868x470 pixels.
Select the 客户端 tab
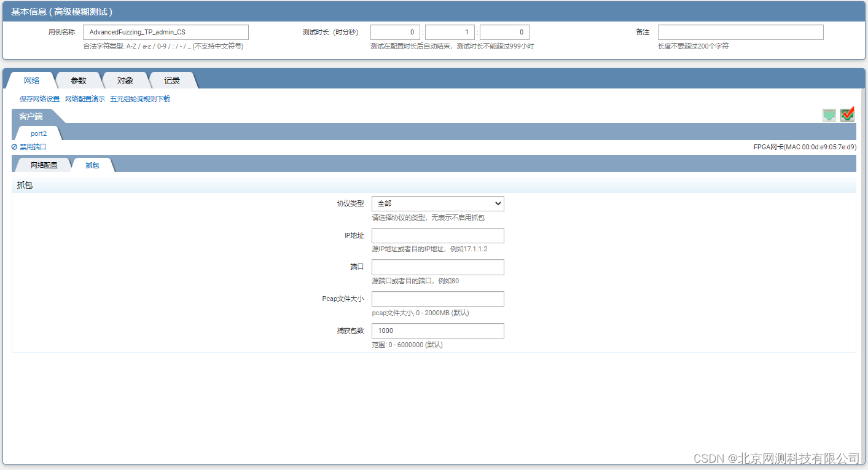click(x=31, y=116)
